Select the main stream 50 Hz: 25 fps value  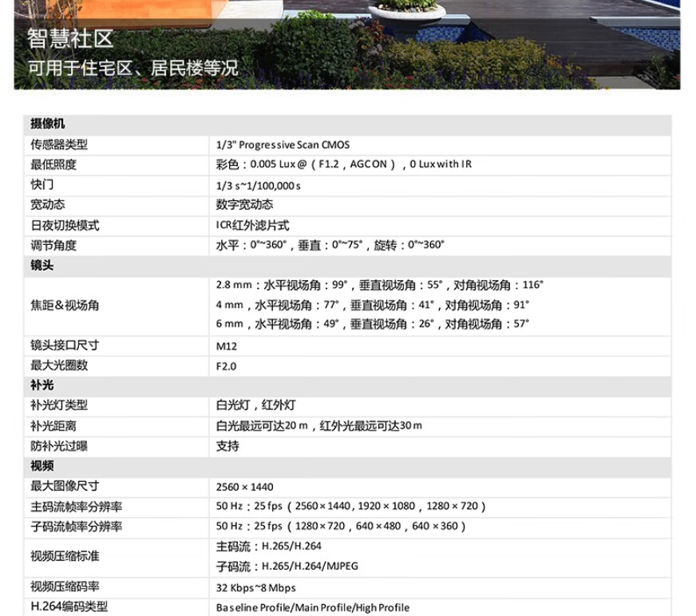pos(351,507)
